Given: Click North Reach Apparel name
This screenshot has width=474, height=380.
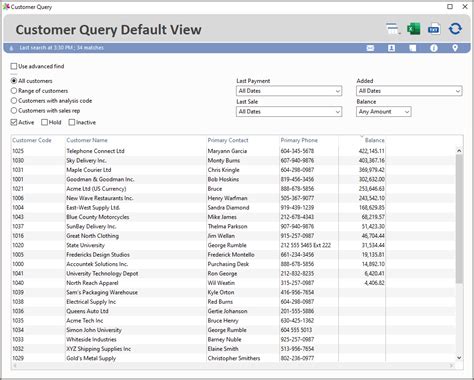Looking at the screenshot, I should click(x=92, y=283).
